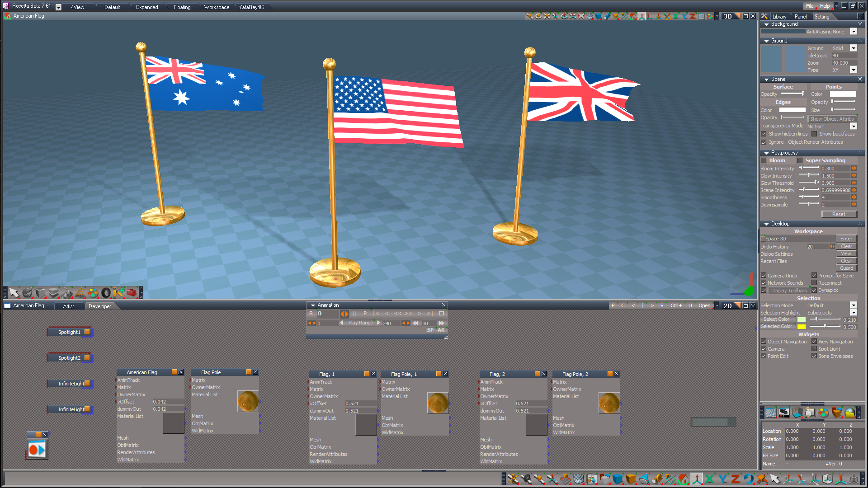
Task: Click the Guard button
Action: pos(846,268)
